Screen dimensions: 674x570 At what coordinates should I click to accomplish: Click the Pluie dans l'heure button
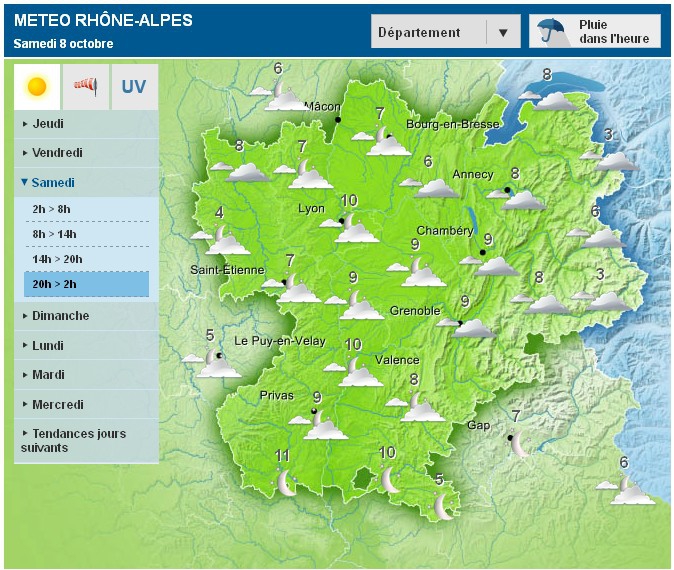coord(594,31)
